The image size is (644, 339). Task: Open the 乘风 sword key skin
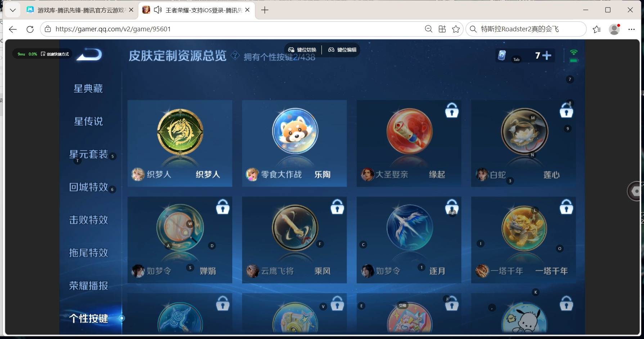[x=295, y=228]
